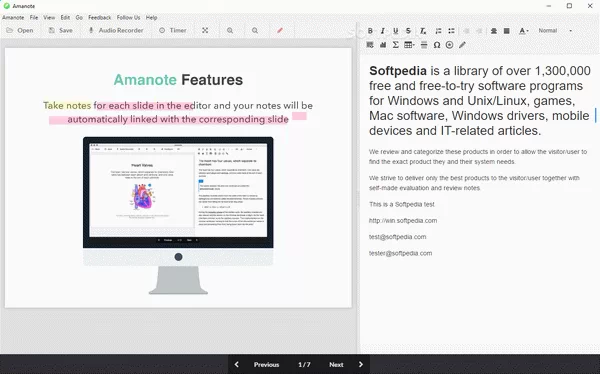Click the slide title 'Amanote Features'

[178, 80]
